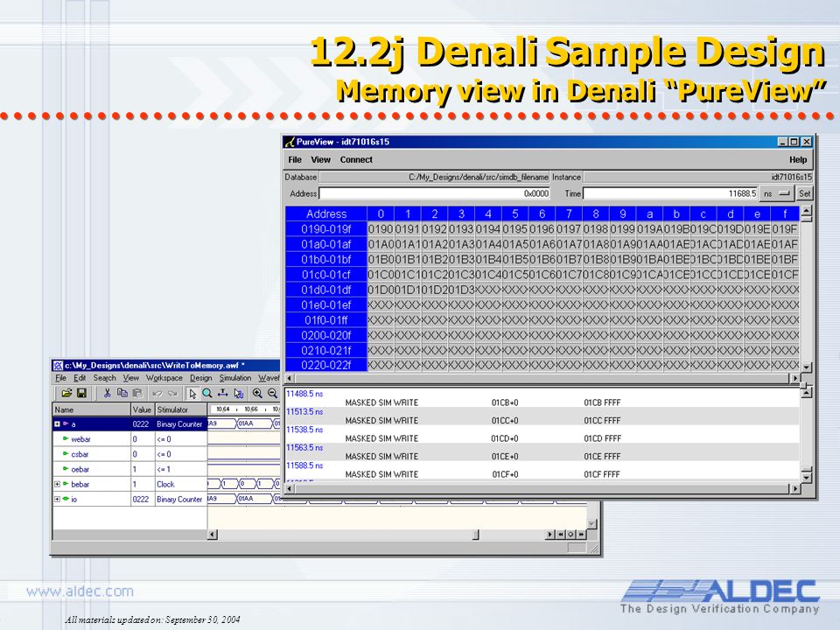Viewport: 840px width, 630px height.
Task: Click the next-event double arrow button in waveform
Action: click(x=581, y=534)
